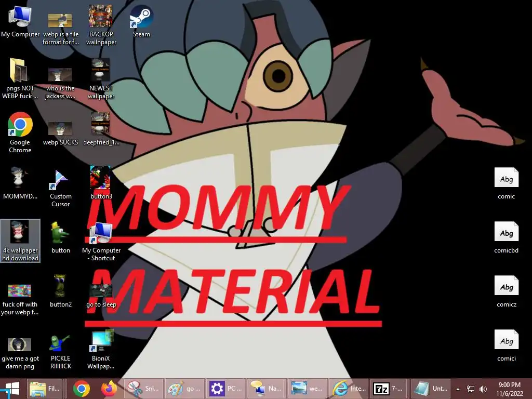Launch the Steam desktop shortcut
This screenshot has width=532, height=399.
[141, 22]
